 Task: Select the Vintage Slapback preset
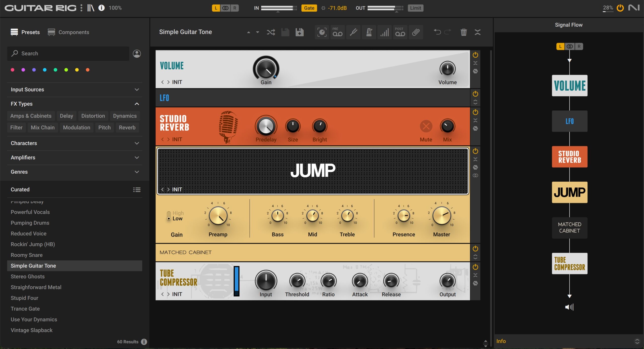tap(31, 330)
